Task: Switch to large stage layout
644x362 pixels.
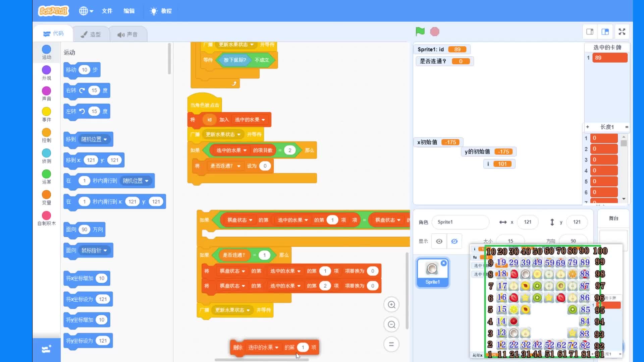Action: click(x=605, y=32)
